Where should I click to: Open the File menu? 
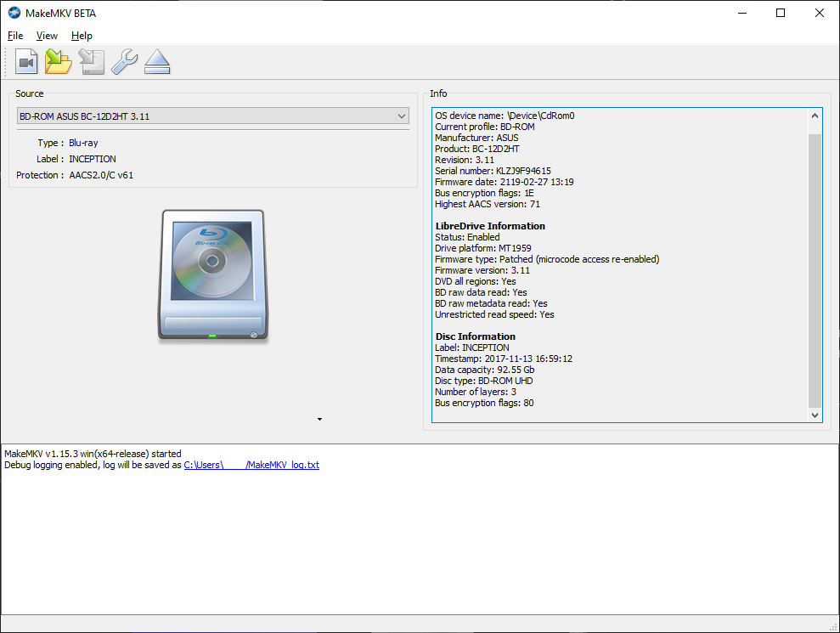coord(15,36)
